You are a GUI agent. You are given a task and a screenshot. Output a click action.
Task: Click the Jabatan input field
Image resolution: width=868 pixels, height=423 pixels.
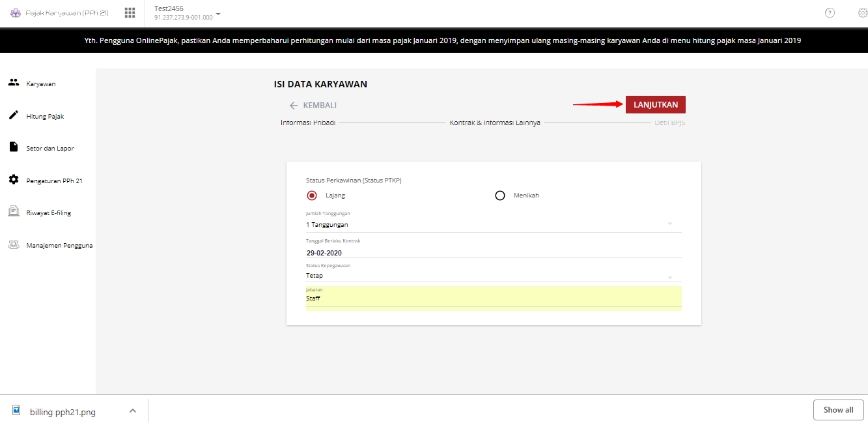tap(494, 298)
